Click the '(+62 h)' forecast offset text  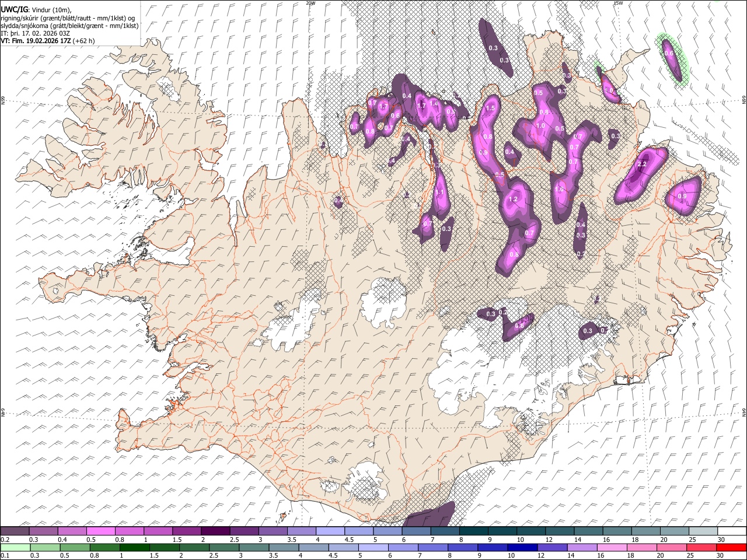click(x=83, y=41)
